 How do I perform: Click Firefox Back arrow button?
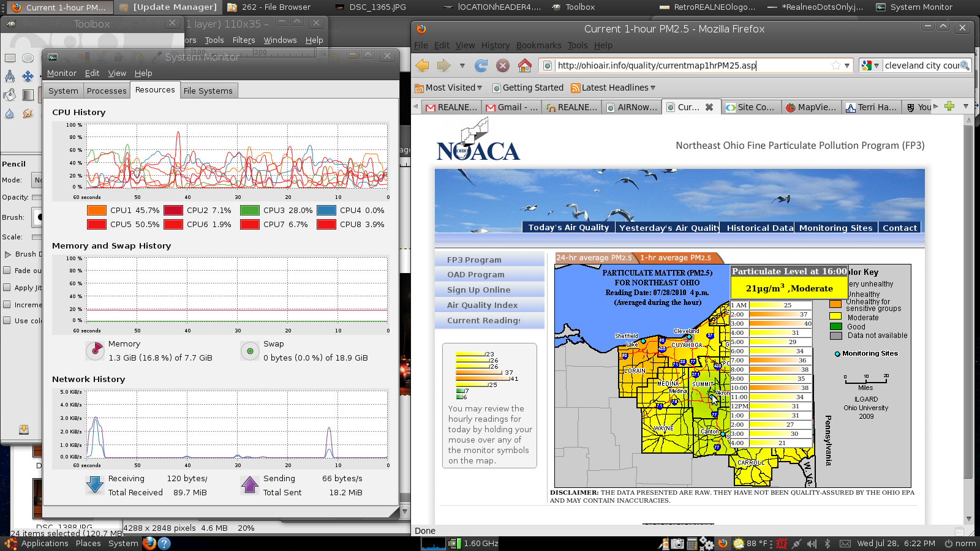coord(422,66)
